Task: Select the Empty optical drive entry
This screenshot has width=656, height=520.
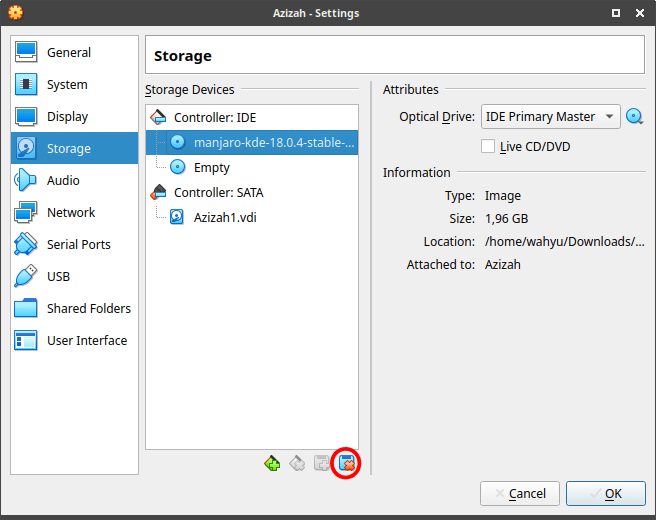Action: tap(211, 168)
